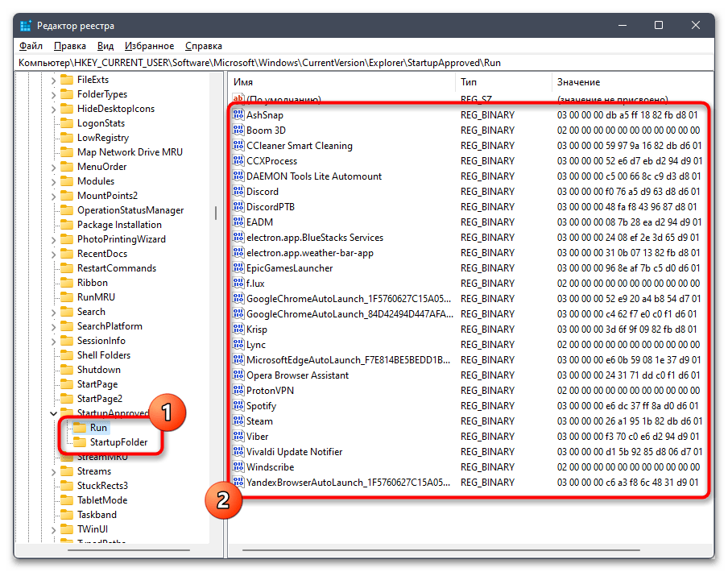Screen dimensions: 728x572
Task: Click the Windscribe binary value icon
Action: [x=238, y=467]
